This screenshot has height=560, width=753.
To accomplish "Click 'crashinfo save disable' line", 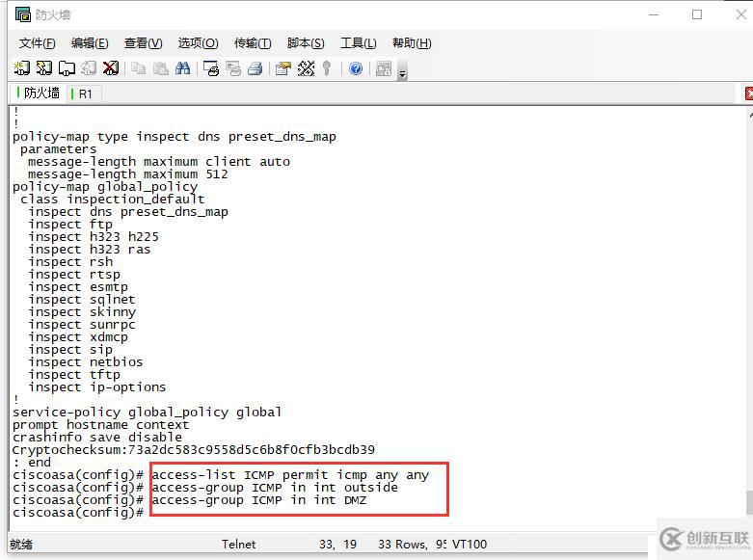I will [97, 438].
